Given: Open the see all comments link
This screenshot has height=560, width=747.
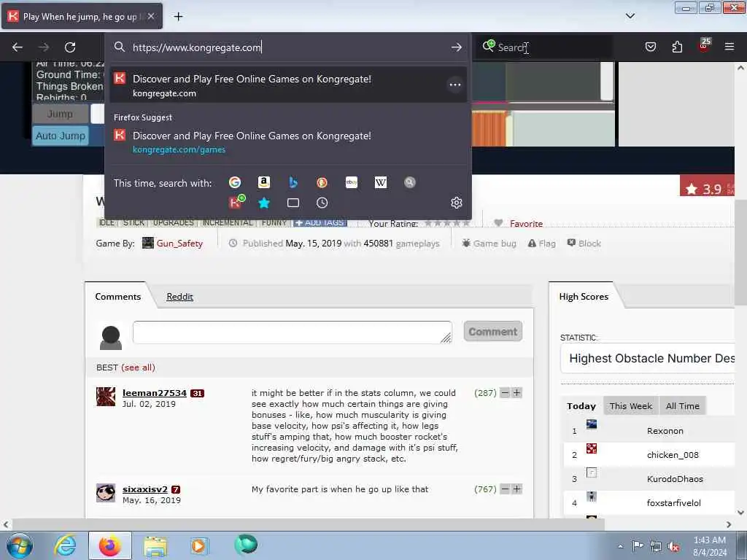Looking at the screenshot, I should [x=138, y=367].
